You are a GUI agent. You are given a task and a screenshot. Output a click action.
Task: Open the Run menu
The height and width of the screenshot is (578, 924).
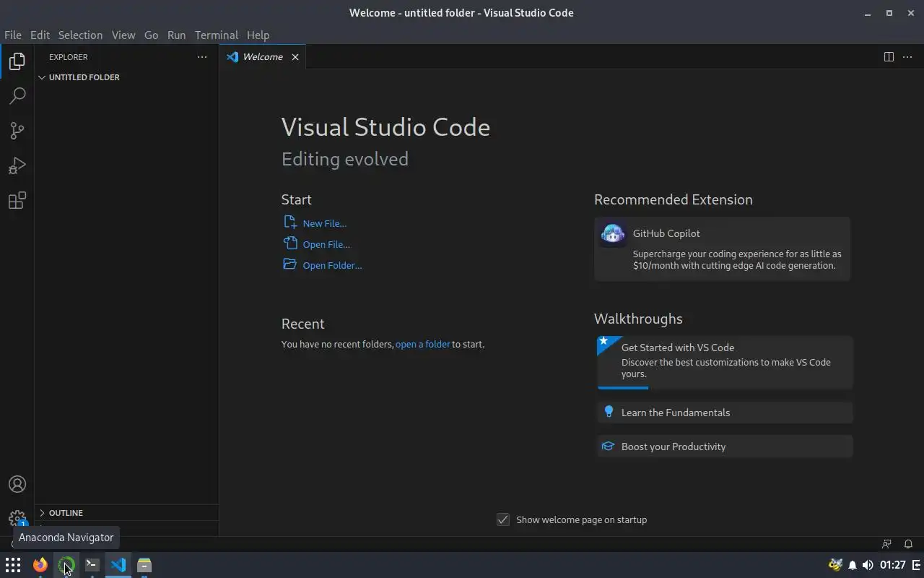176,35
